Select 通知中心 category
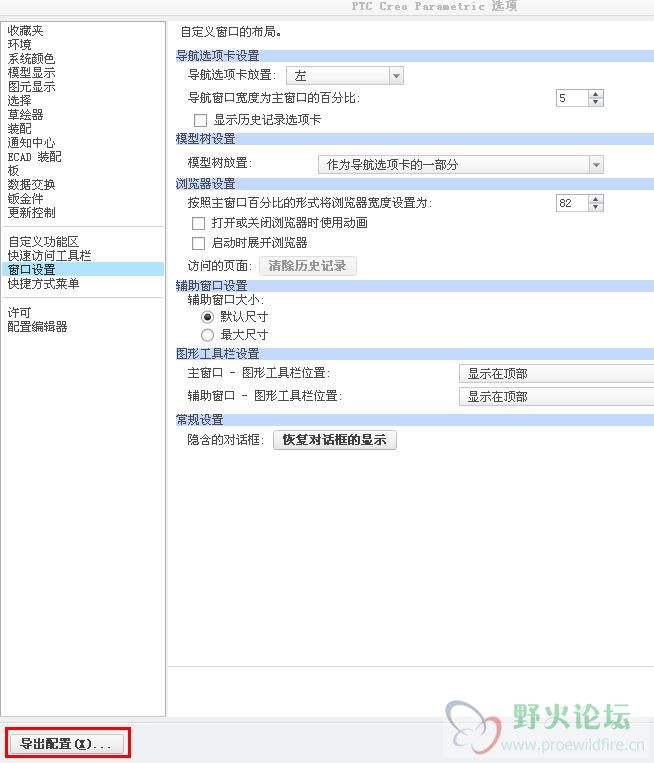Viewport: 654px width, 763px height. (x=31, y=143)
